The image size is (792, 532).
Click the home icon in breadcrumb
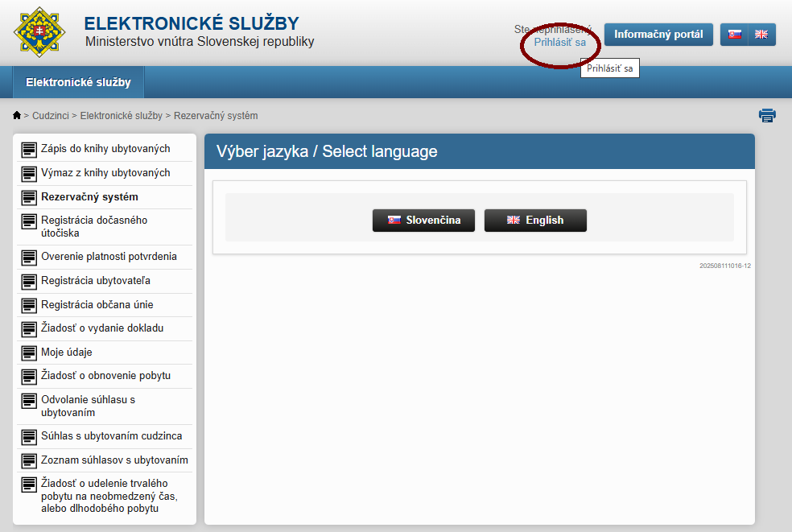pyautogui.click(x=17, y=116)
